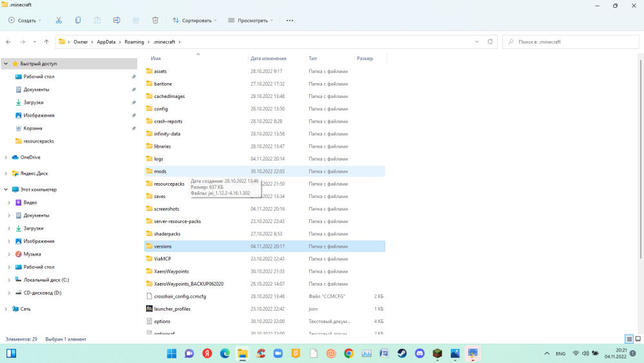Screen dimensions: 644x363
Task: Select Рабочий стол under quick access
Action: (x=39, y=77)
